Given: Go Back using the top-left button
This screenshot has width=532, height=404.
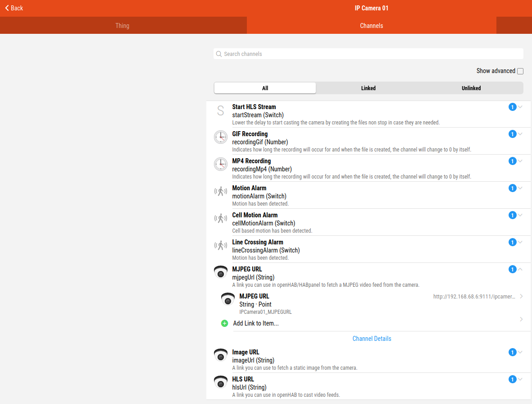Looking at the screenshot, I should click(x=14, y=8).
